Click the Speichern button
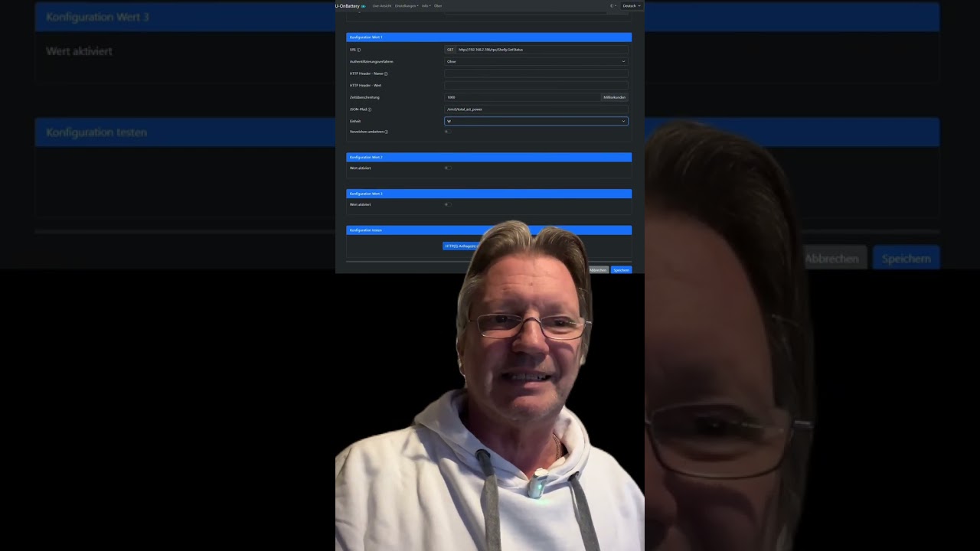 coord(622,270)
